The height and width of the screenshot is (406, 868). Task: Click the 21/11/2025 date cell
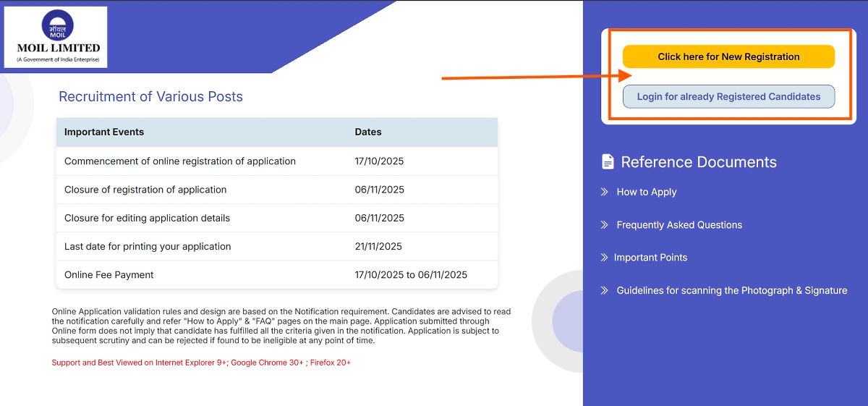(378, 246)
